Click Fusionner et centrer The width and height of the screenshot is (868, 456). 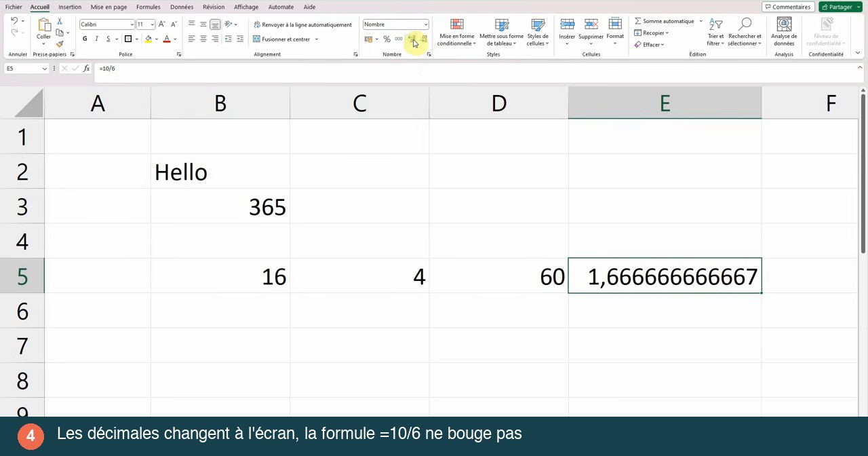281,39
